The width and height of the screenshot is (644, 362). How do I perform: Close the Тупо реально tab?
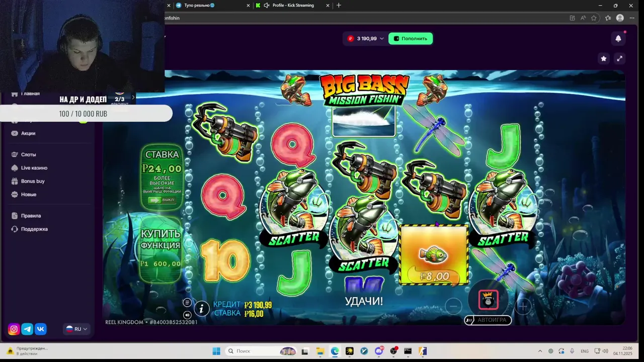248,6
